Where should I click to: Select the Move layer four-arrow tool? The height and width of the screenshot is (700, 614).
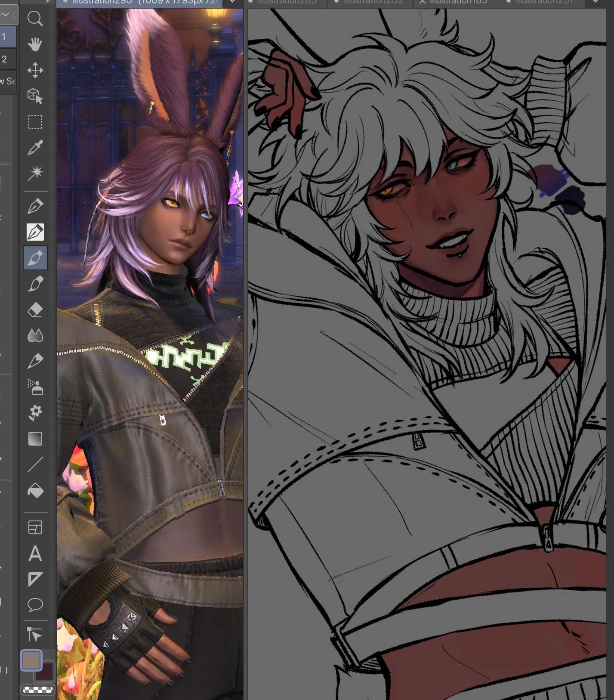35,70
